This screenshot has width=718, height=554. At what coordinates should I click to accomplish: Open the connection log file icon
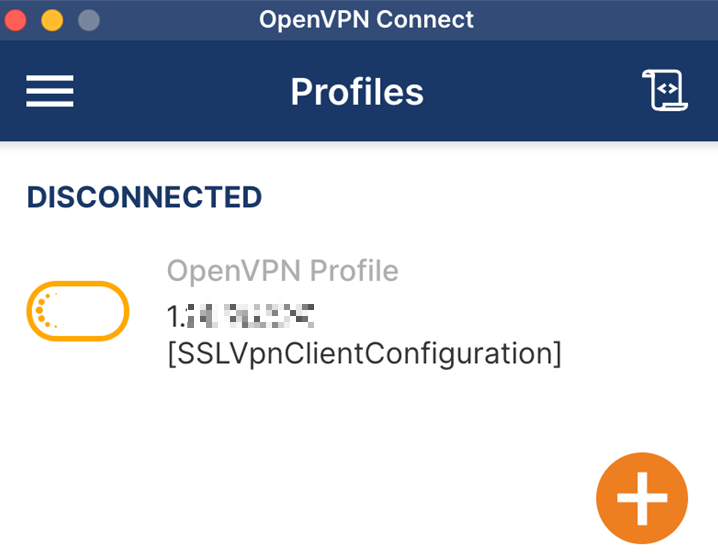click(665, 90)
